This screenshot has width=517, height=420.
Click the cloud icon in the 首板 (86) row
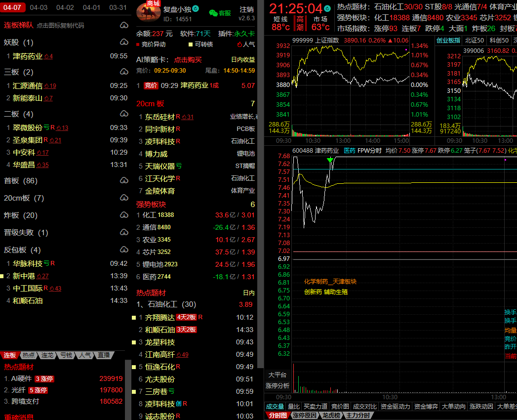click(x=123, y=181)
